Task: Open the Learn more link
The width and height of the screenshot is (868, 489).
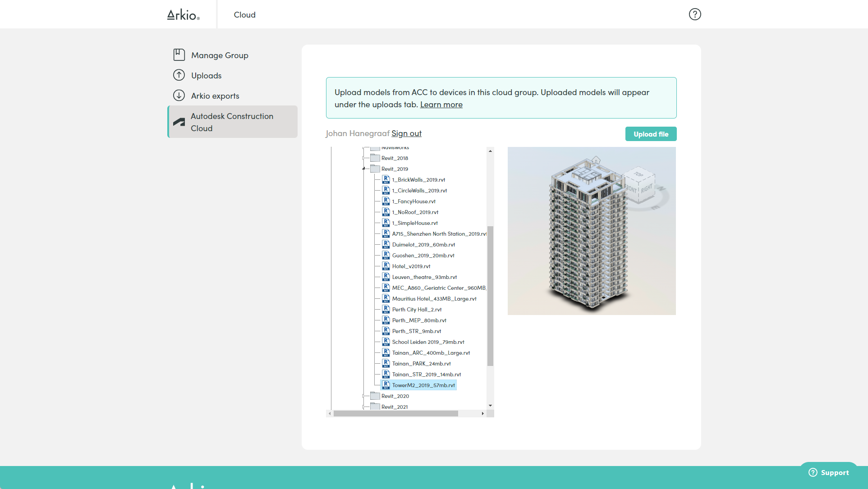Action: point(441,105)
